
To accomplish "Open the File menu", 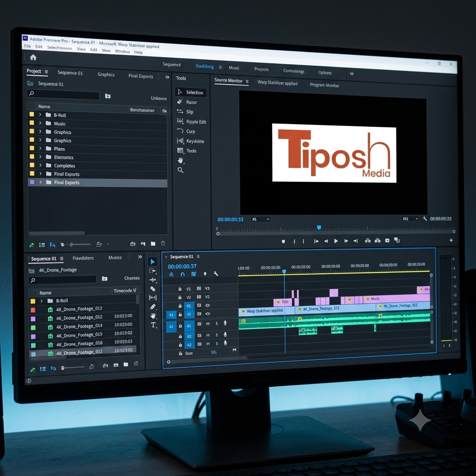I will 27,46.
